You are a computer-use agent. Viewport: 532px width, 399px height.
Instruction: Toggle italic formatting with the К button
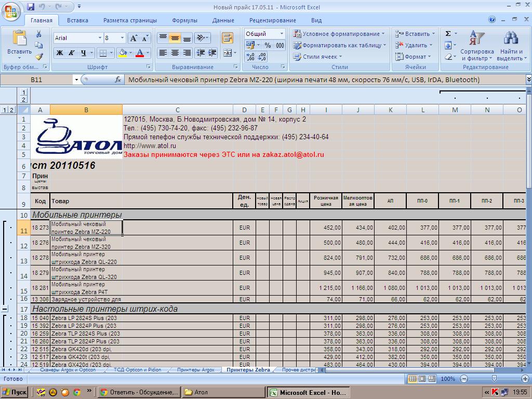coord(72,53)
